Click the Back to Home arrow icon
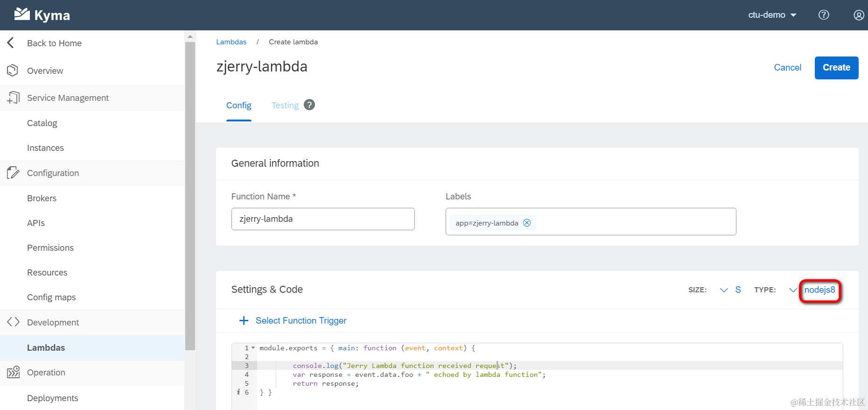Screen dimensions: 868x410 (11, 43)
